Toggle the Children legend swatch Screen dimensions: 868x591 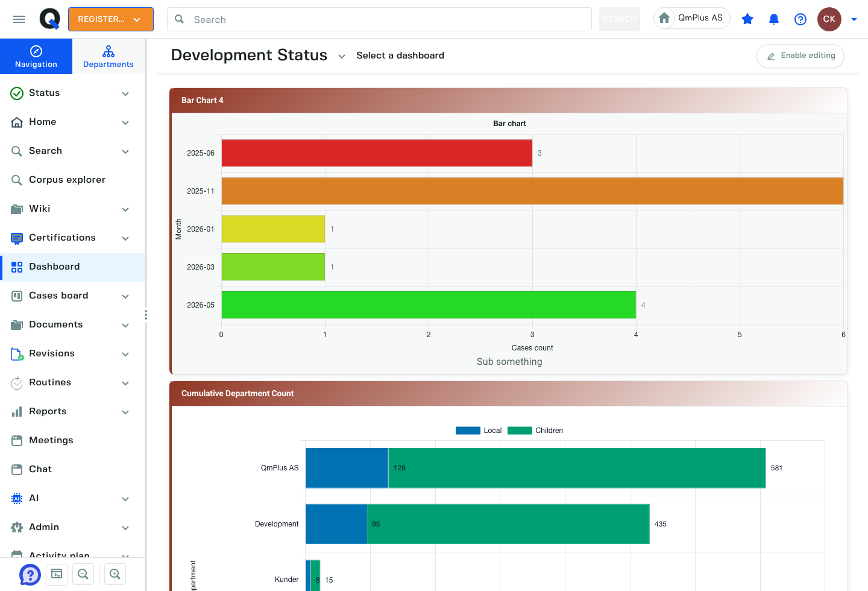point(520,431)
